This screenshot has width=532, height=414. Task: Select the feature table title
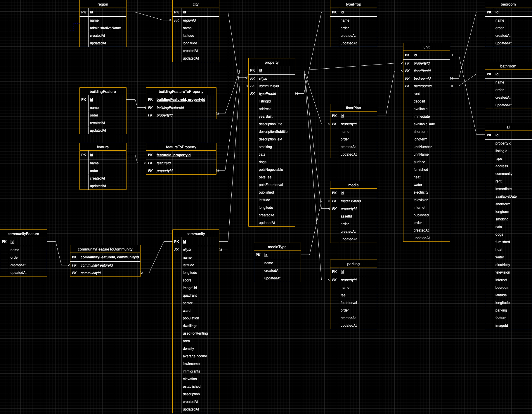coord(103,147)
